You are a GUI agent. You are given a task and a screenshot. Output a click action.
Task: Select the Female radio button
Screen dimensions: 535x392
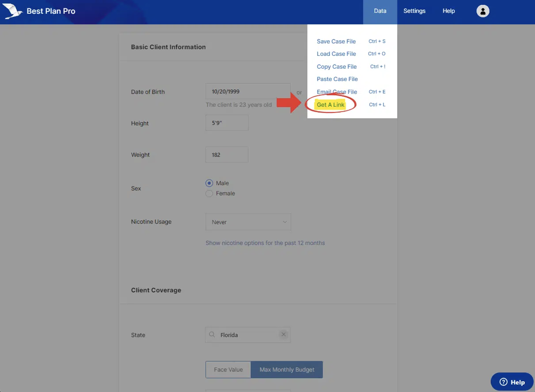click(209, 193)
